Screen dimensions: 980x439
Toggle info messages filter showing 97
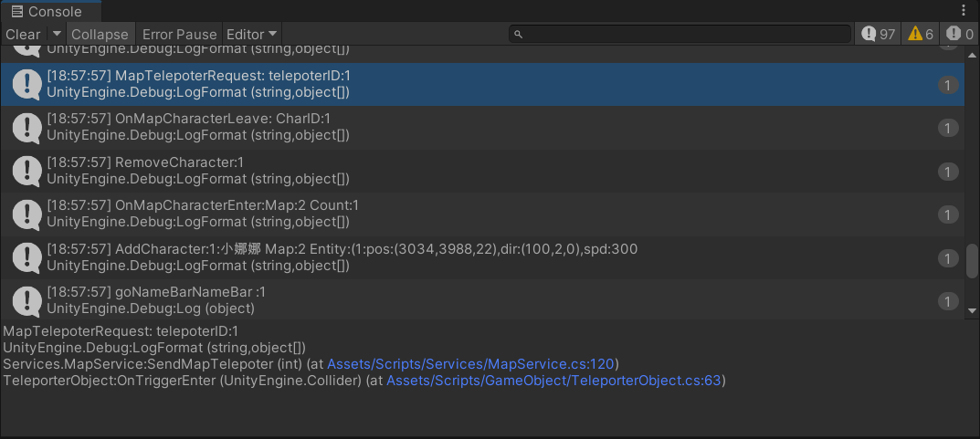pyautogui.click(x=879, y=35)
